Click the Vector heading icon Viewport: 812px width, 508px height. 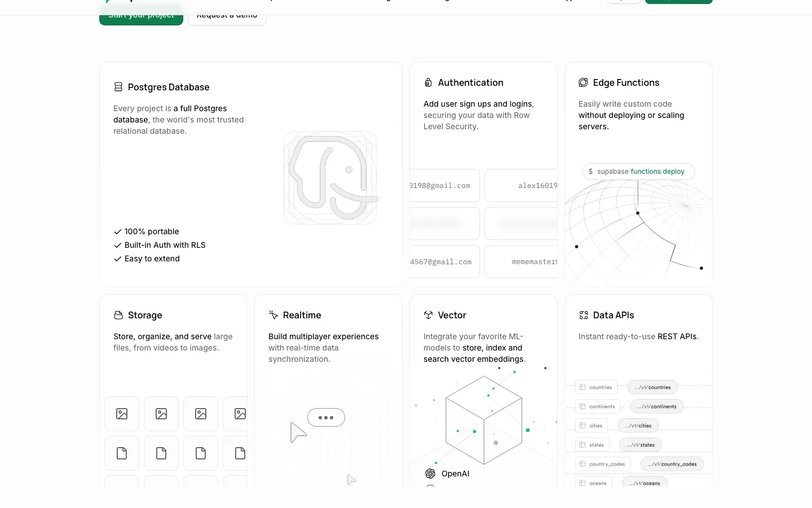(429, 315)
